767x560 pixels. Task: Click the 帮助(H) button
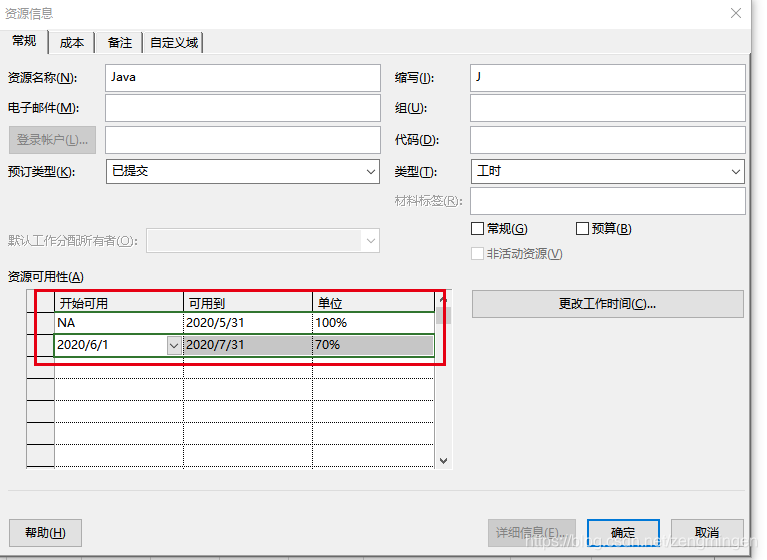(45, 533)
